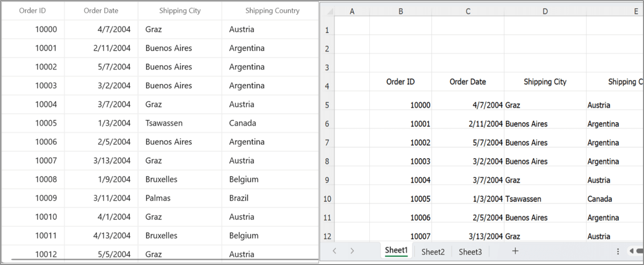Re-select the active Sheet1 tab
The width and height of the screenshot is (644, 265).
pos(396,250)
